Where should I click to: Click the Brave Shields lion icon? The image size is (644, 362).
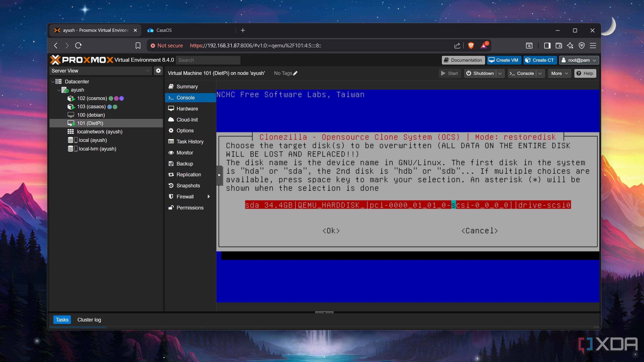pos(471,45)
